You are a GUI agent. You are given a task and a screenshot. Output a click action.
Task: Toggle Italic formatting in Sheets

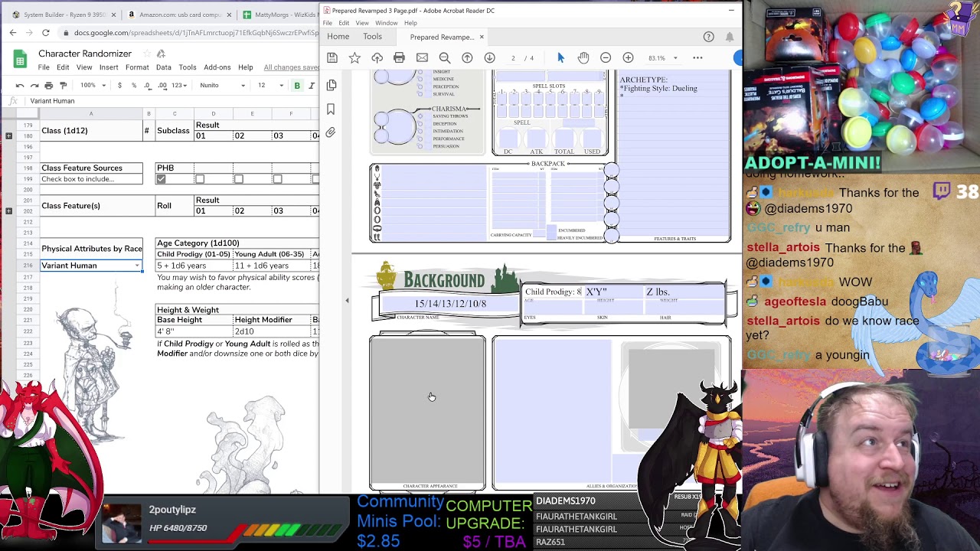[x=312, y=86]
